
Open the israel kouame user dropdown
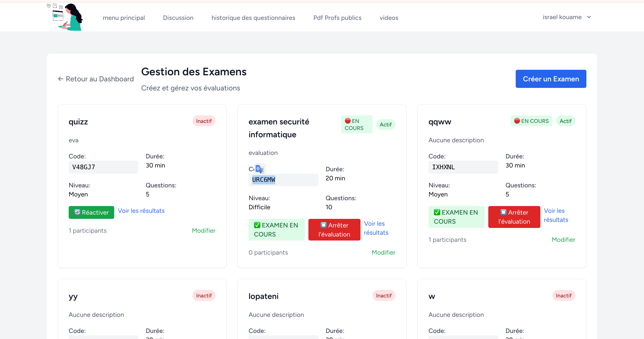coord(562,17)
